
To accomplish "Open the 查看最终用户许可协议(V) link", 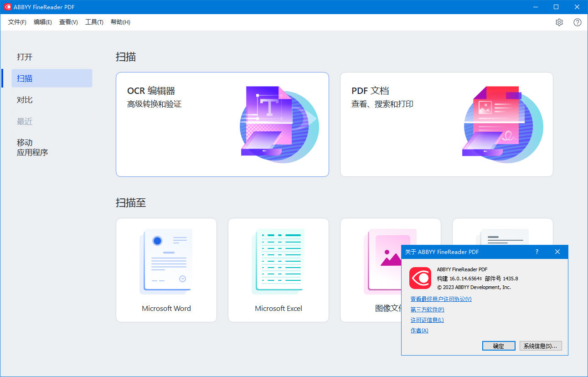I will point(441,299).
